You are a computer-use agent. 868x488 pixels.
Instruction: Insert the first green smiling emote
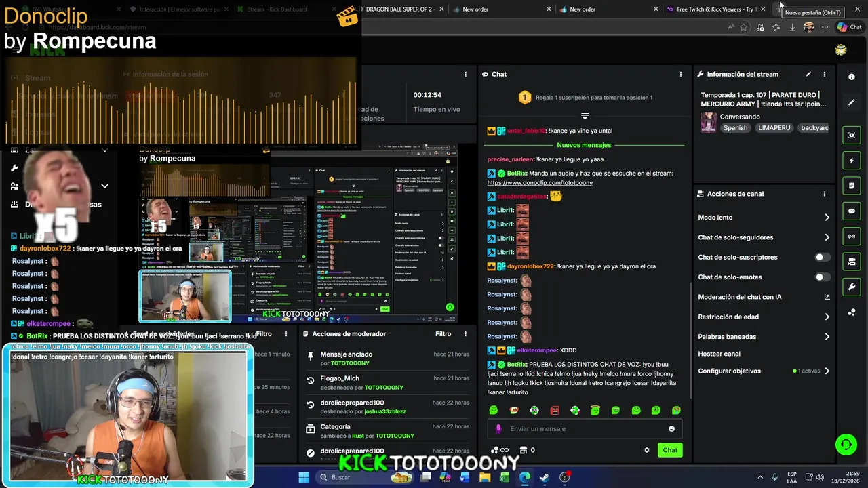pyautogui.click(x=494, y=410)
